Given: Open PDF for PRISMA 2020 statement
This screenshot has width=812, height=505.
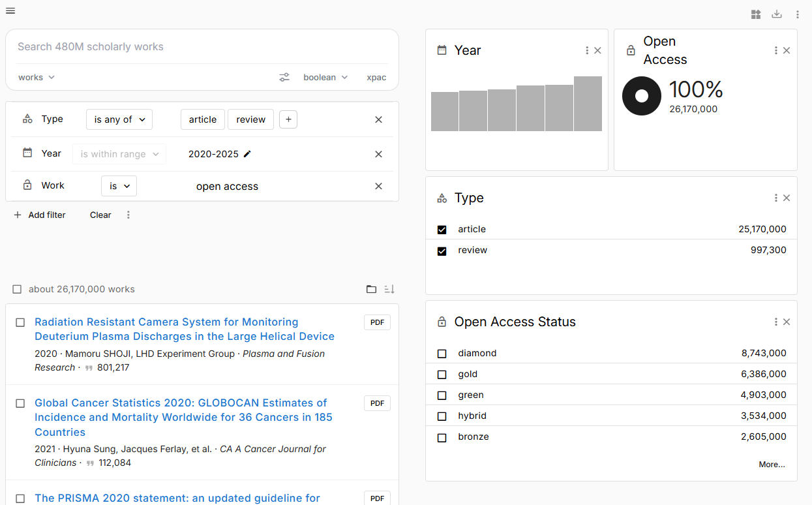Looking at the screenshot, I should (377, 498).
